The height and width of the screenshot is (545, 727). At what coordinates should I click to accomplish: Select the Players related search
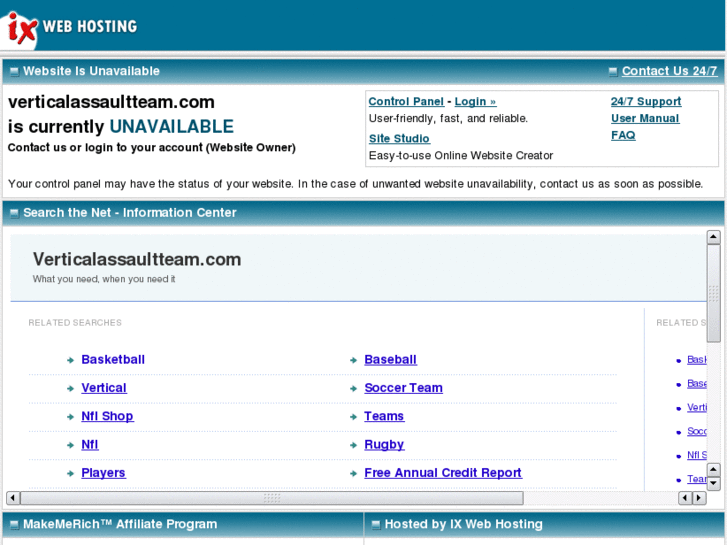pyautogui.click(x=103, y=473)
